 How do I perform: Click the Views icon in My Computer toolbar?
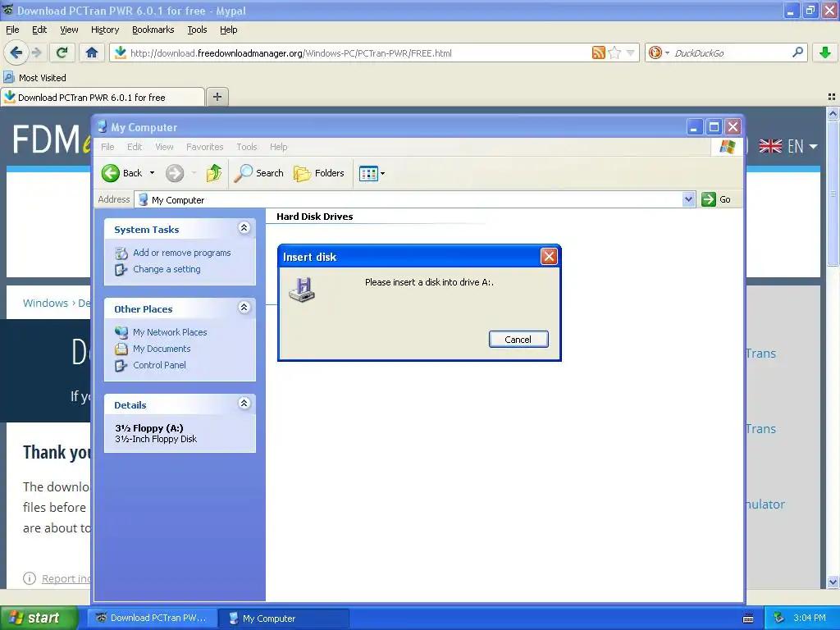coord(368,174)
